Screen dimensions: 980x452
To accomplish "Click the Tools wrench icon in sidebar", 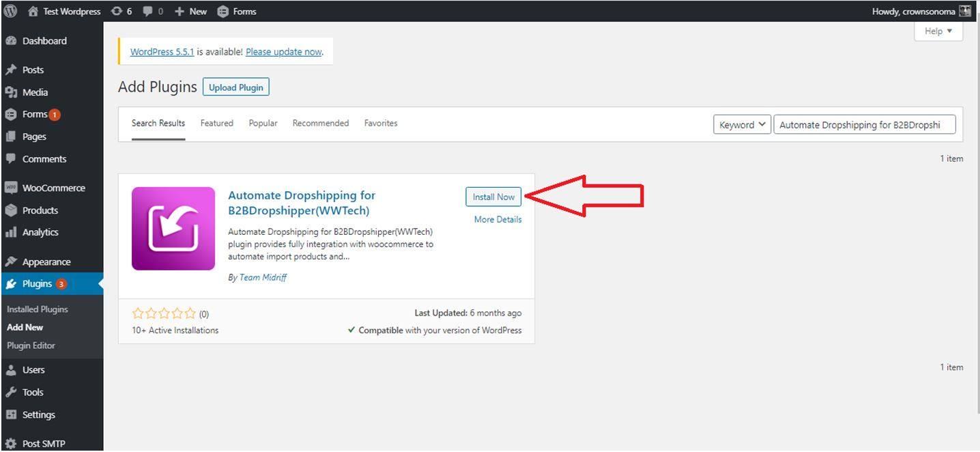I will click(10, 393).
